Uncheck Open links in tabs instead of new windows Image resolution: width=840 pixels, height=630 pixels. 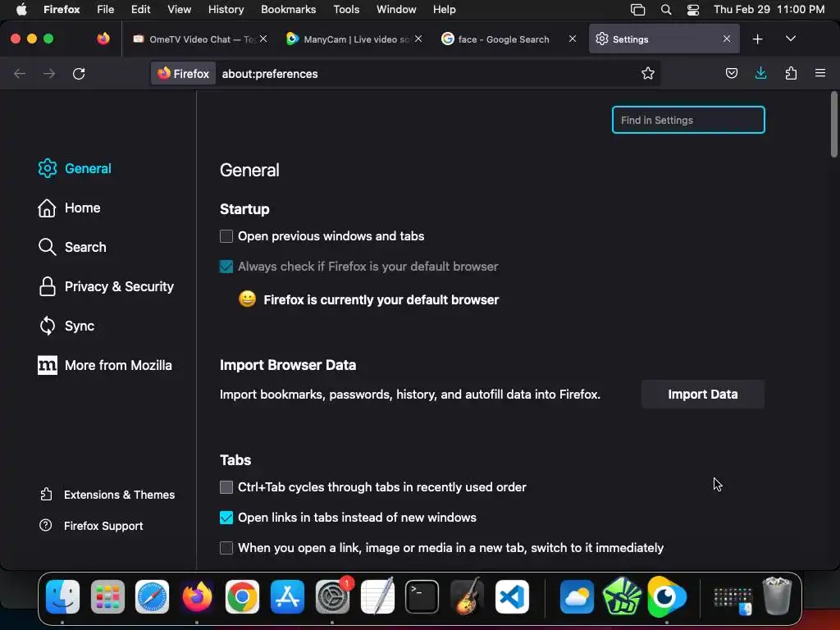pos(226,518)
